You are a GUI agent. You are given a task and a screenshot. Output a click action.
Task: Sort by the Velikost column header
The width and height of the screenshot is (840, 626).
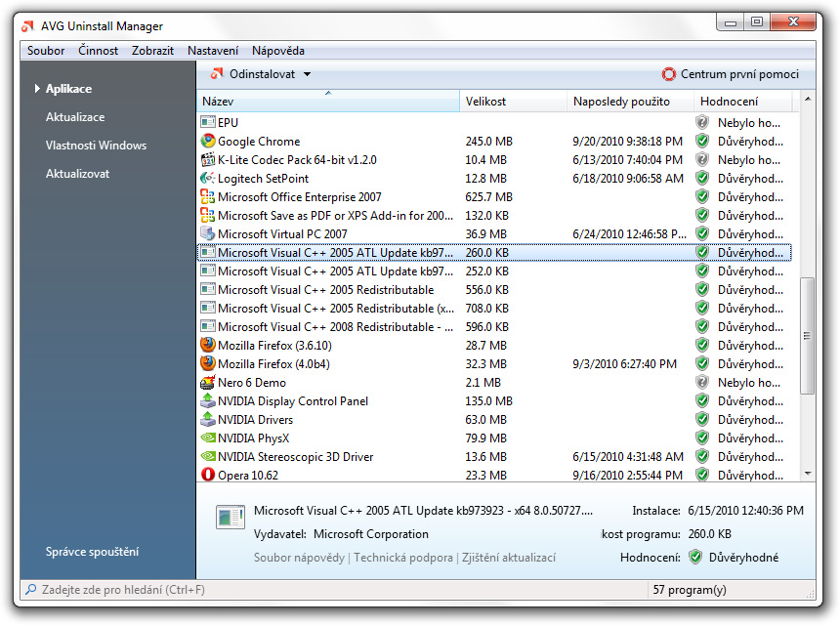pyautogui.click(x=513, y=101)
